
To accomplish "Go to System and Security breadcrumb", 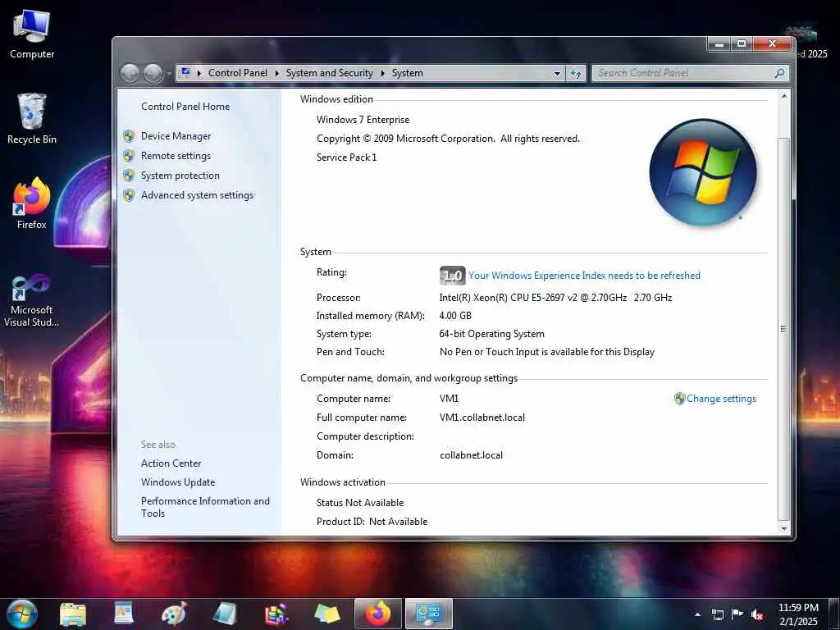I will click(329, 73).
